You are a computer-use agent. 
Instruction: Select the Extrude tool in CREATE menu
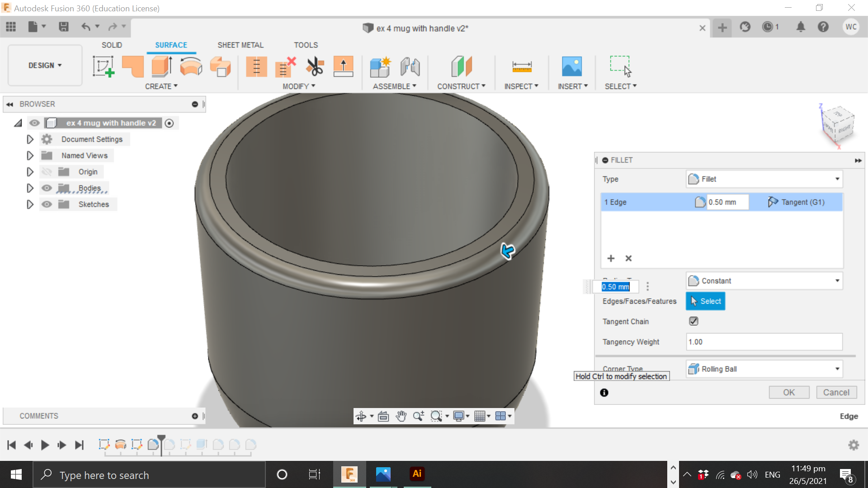[x=161, y=66]
